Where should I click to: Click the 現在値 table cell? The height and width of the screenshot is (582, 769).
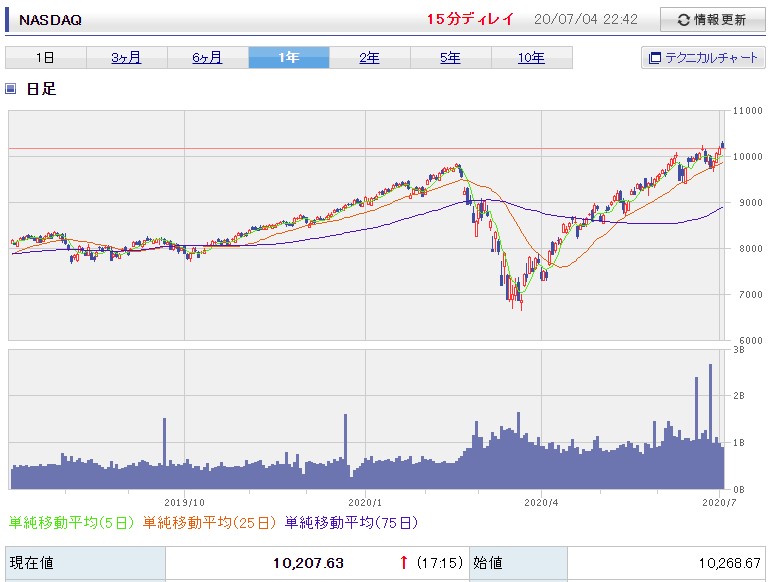click(x=85, y=563)
